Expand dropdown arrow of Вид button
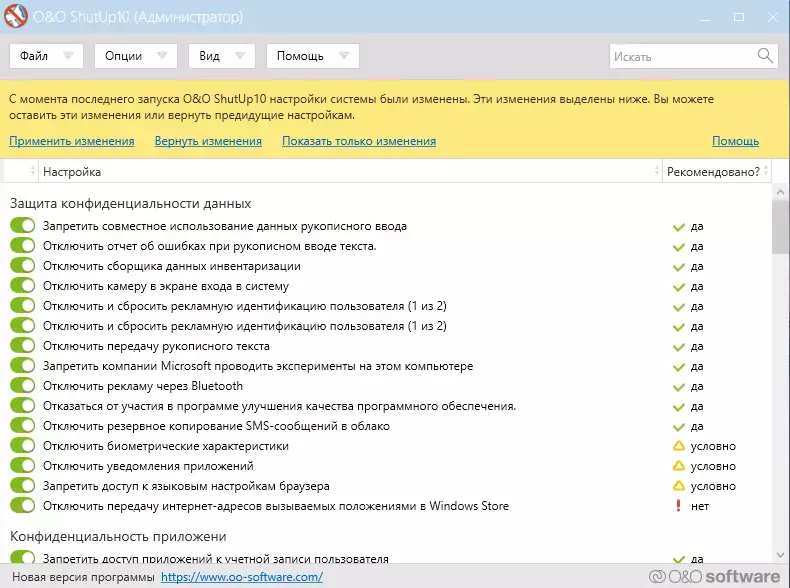Viewport: 790px width, 588px height. (240, 55)
